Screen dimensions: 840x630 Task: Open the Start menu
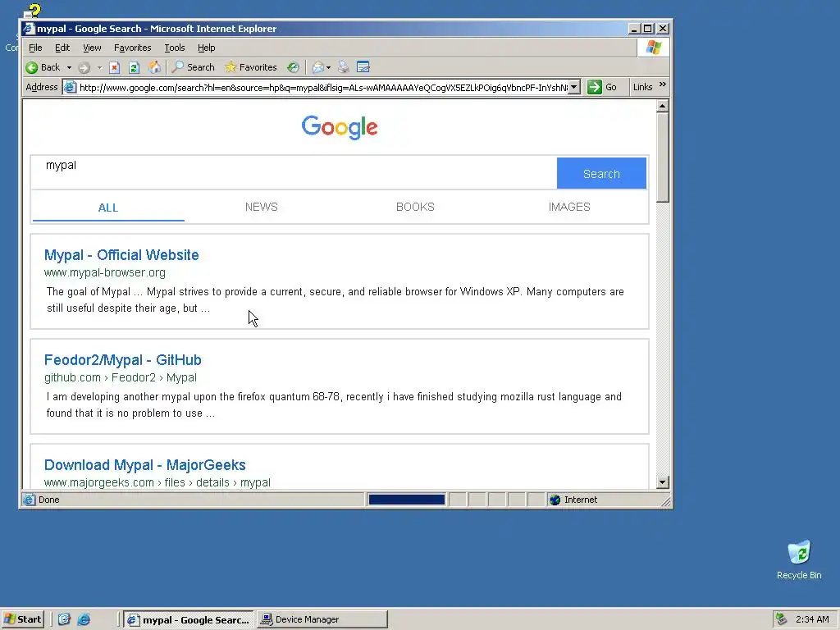click(x=22, y=619)
